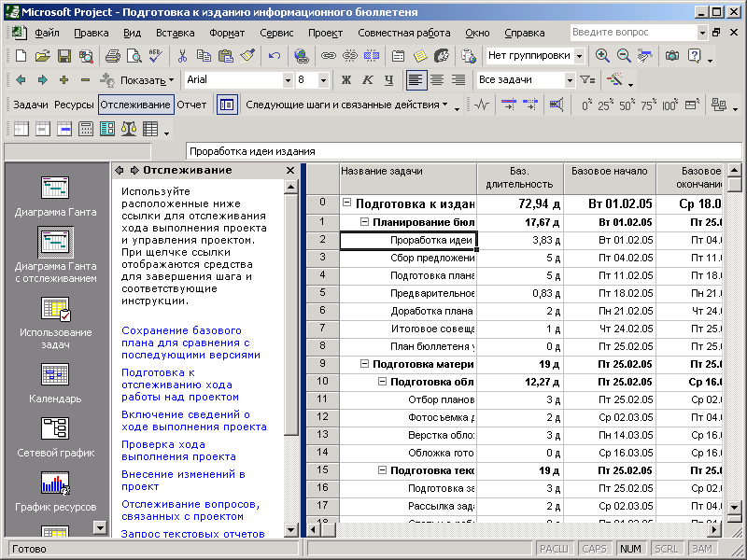This screenshot has height=560, width=747.
Task: Collapse summary task Подготовка обложки row 10
Action: pyautogui.click(x=382, y=382)
